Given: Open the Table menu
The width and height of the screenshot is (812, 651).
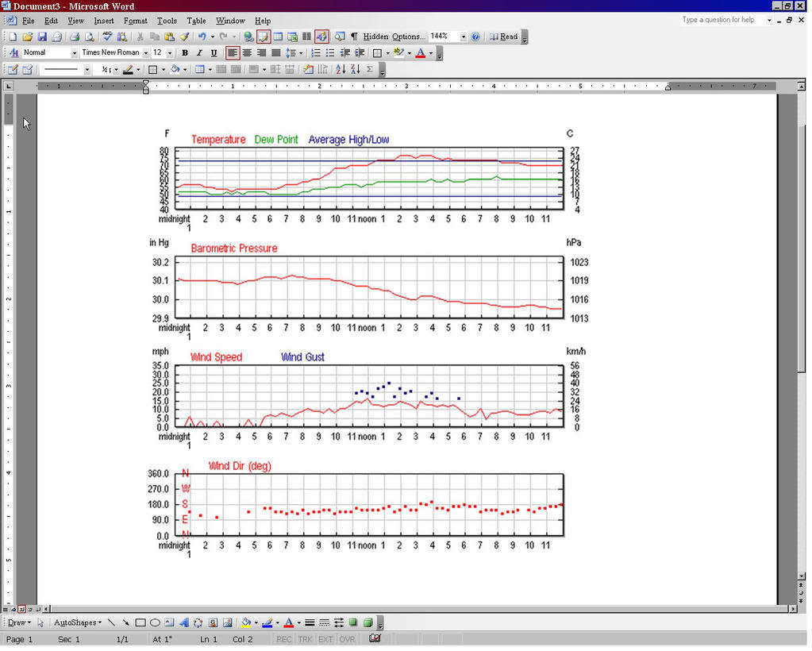Looking at the screenshot, I should tap(196, 21).
